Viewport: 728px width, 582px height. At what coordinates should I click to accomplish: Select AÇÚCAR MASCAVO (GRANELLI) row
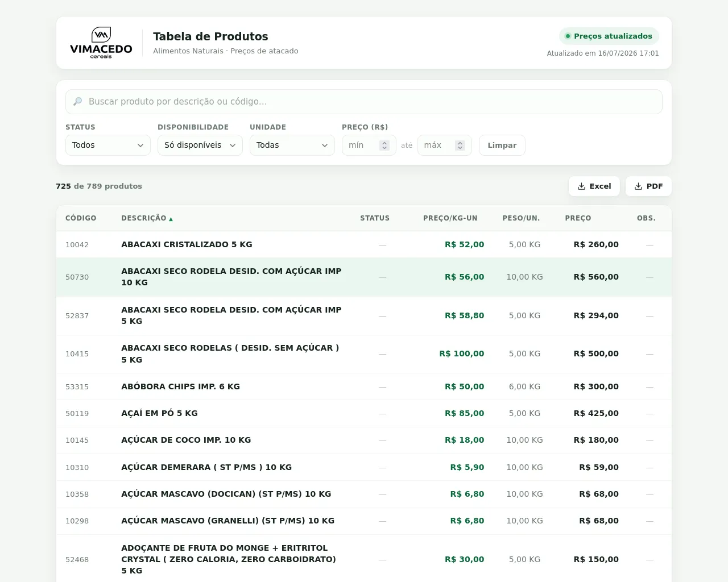(x=364, y=521)
